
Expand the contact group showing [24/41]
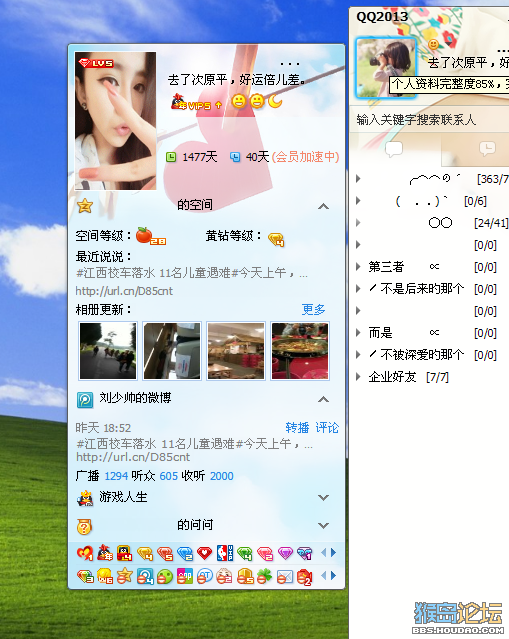tap(358, 223)
